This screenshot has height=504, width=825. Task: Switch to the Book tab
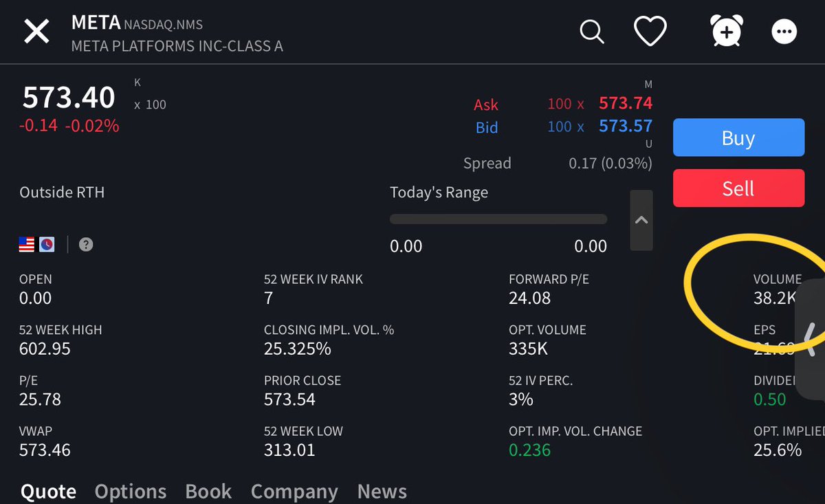[208, 491]
